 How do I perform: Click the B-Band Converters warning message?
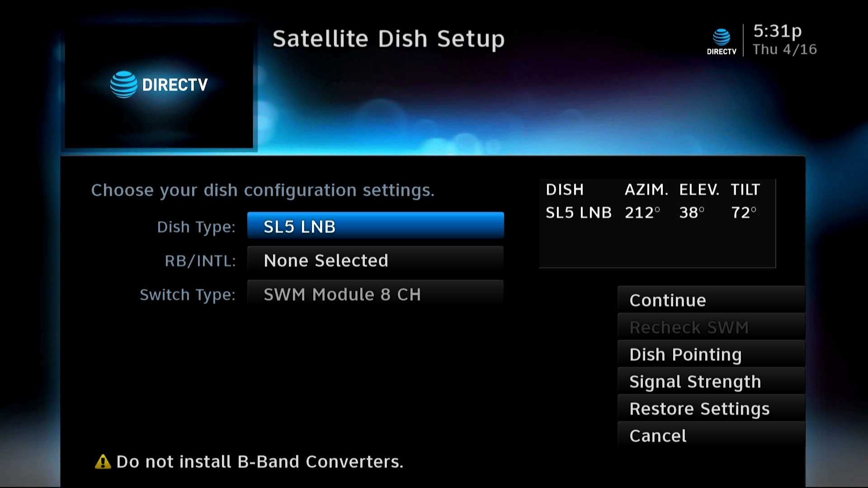point(260,461)
